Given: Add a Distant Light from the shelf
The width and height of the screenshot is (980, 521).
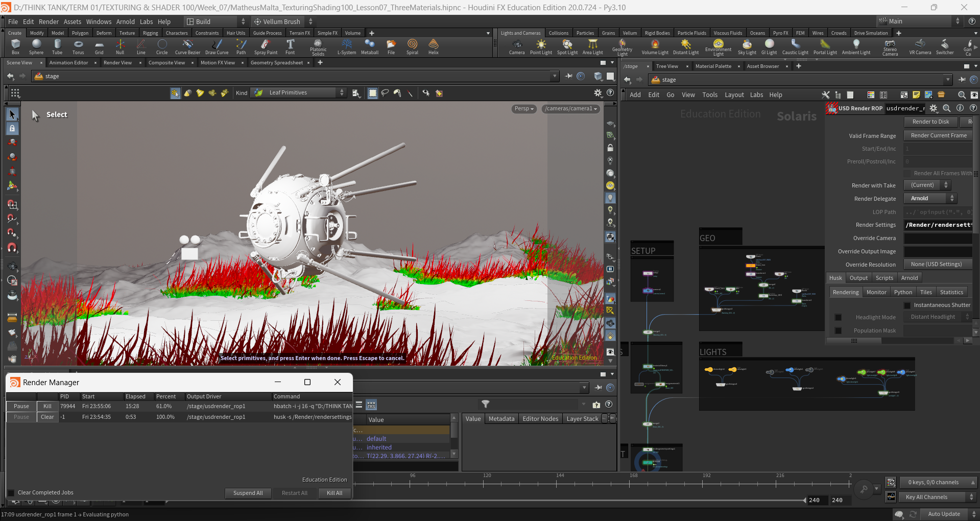Looking at the screenshot, I should [686, 46].
